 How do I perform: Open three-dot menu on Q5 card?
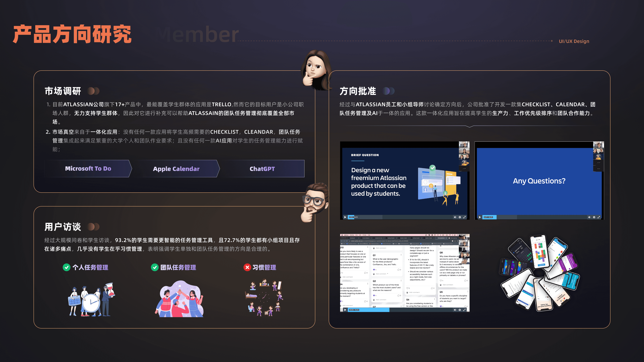pos(468,292)
